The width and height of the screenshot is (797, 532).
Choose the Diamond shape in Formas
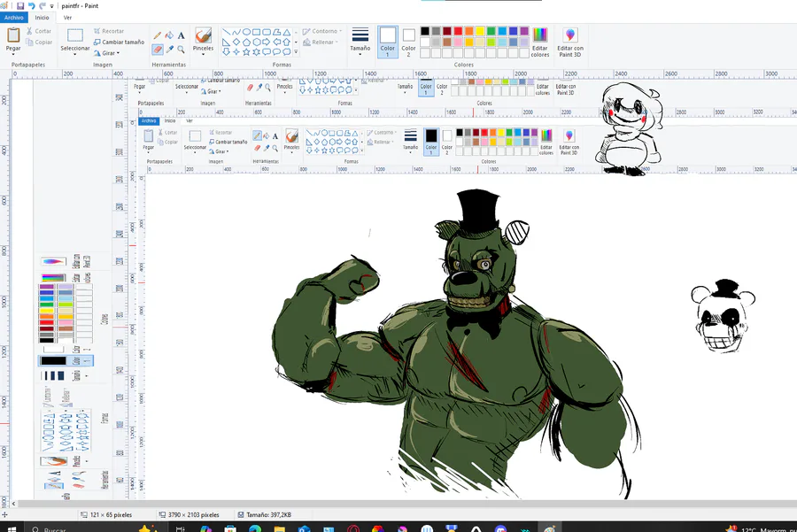(236, 42)
